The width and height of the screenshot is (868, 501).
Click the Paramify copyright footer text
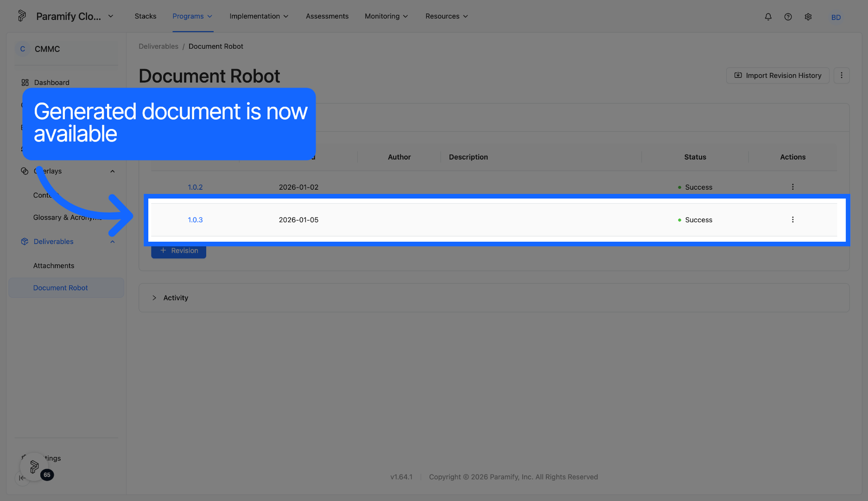513,477
